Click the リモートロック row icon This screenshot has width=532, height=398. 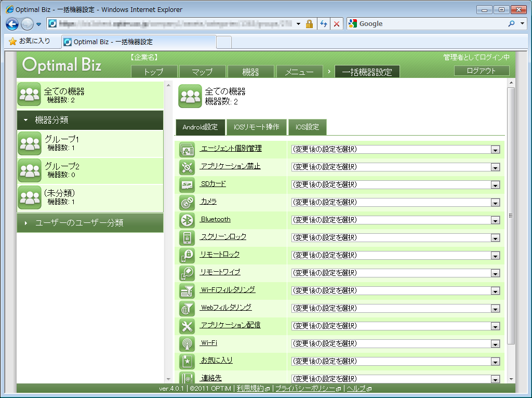pyautogui.click(x=187, y=256)
